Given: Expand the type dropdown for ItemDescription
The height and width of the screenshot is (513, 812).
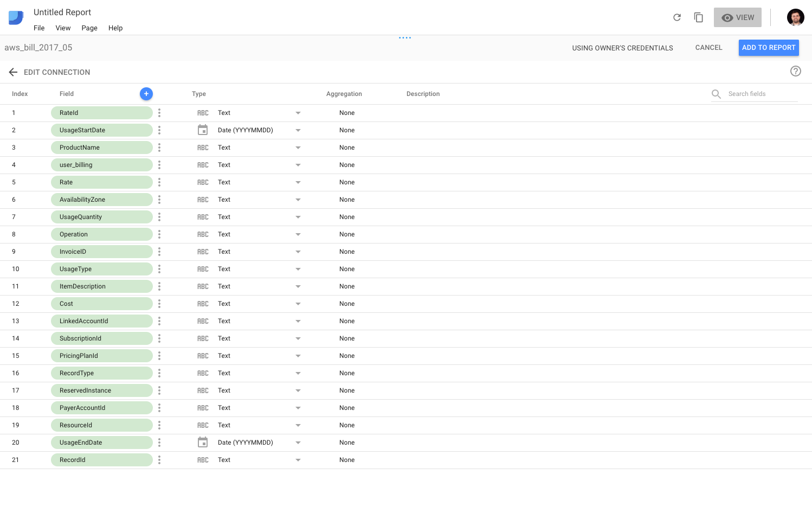Looking at the screenshot, I should coord(298,286).
